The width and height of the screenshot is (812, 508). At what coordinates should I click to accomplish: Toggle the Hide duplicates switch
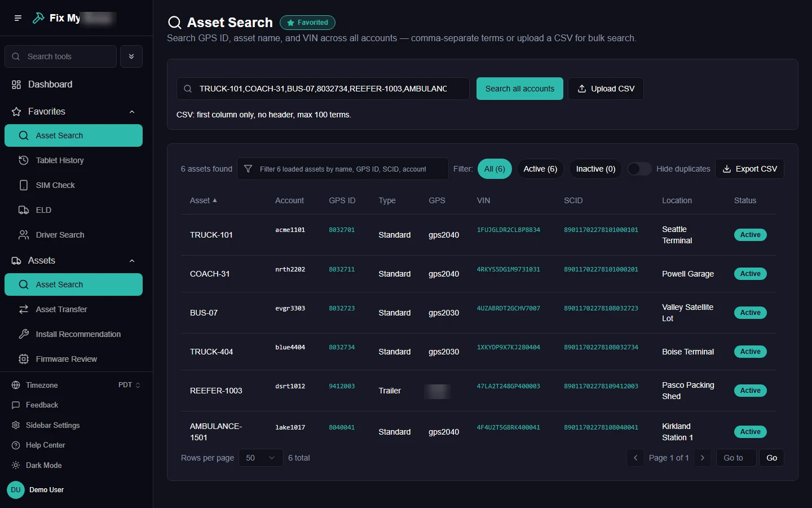pyautogui.click(x=639, y=169)
